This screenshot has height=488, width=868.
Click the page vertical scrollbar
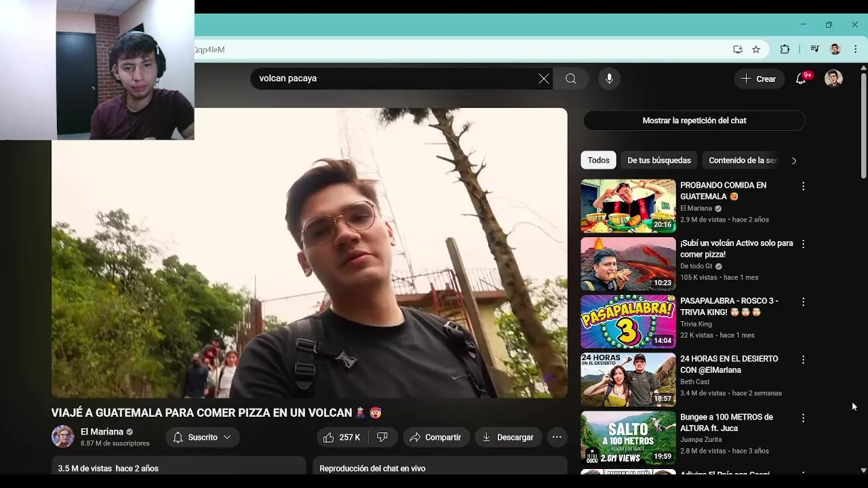(x=863, y=126)
